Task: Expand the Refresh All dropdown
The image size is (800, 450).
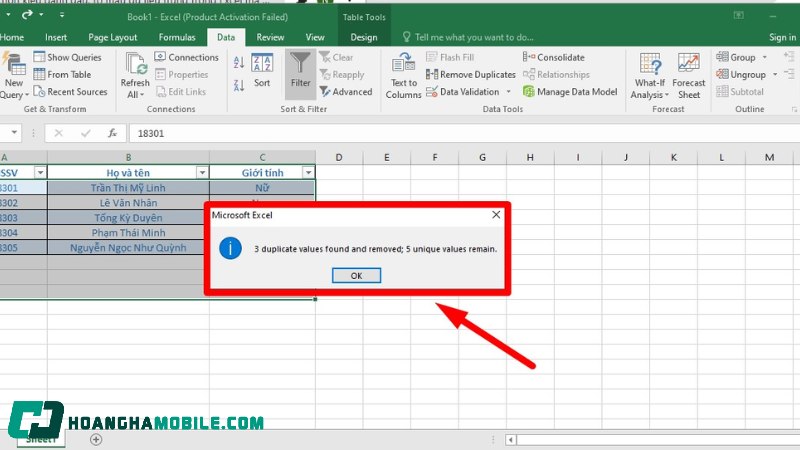Action: click(142, 95)
